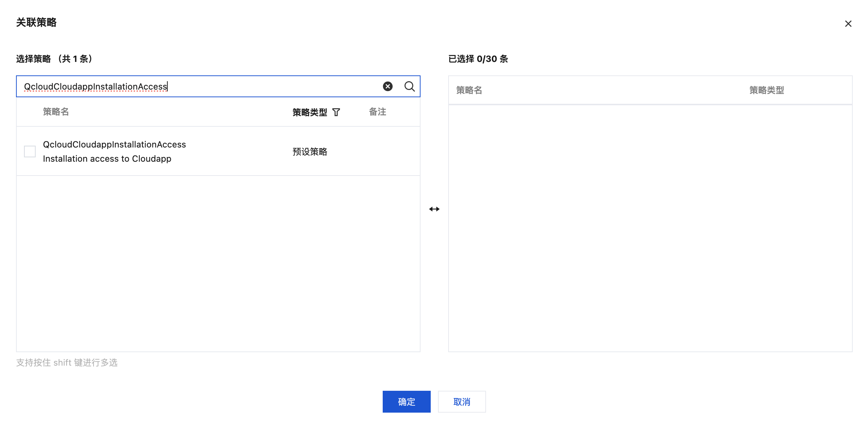The width and height of the screenshot is (868, 421).
Task: Click the 已选择 0/30 条 label
Action: (478, 59)
